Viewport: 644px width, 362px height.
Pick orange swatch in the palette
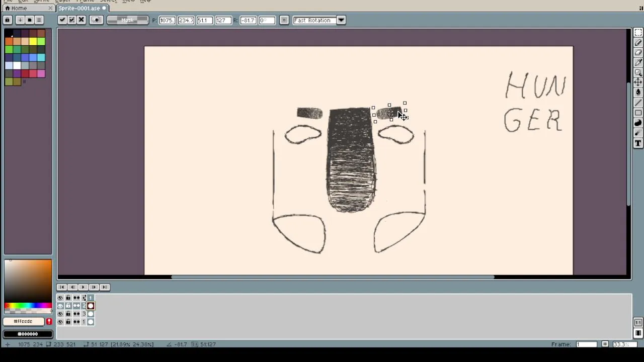pos(9,41)
